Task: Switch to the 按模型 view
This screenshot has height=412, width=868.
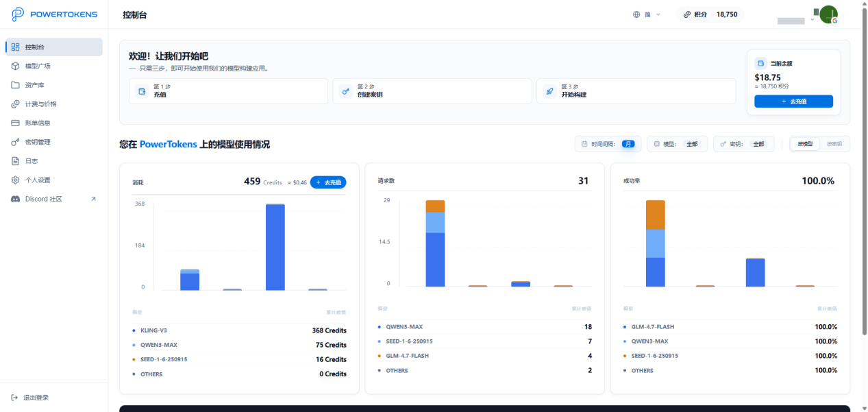Action: 805,144
